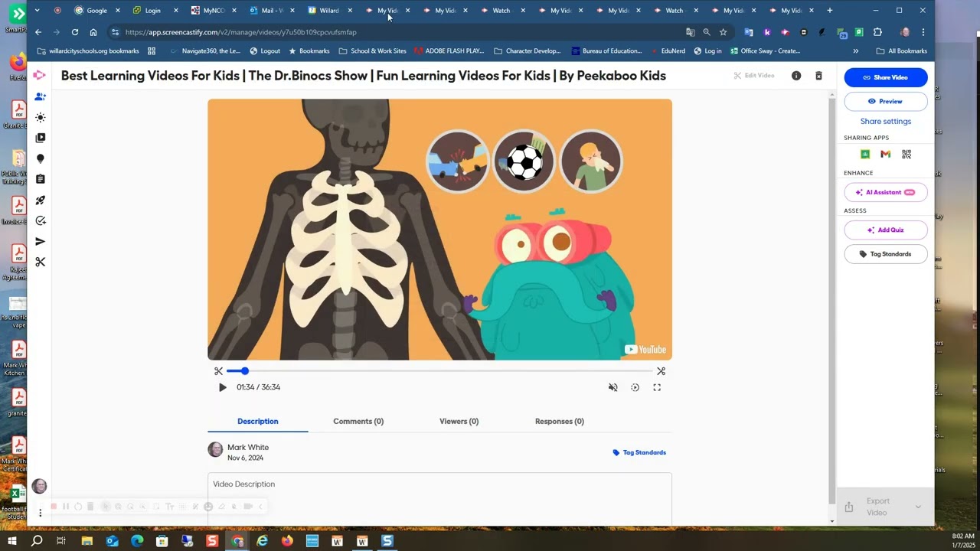
Task: Open Windows Start menu
Action: click(x=11, y=541)
